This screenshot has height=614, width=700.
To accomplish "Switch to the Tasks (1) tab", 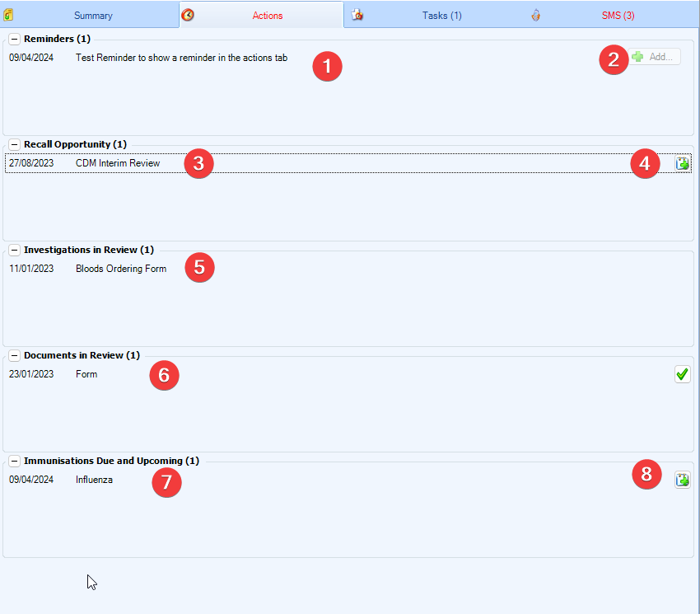I will point(441,16).
